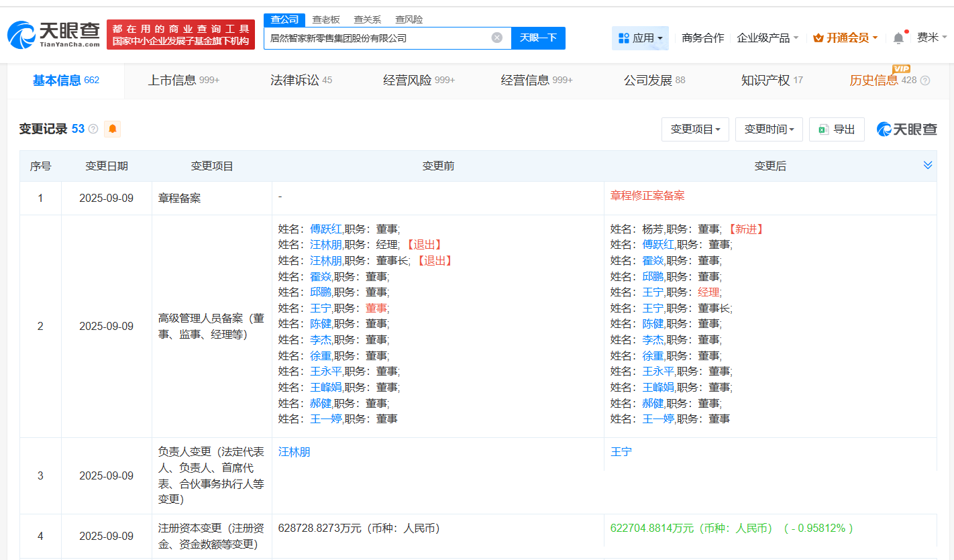
Task: Click the VIP badge on 历史信息
Action: point(902,68)
